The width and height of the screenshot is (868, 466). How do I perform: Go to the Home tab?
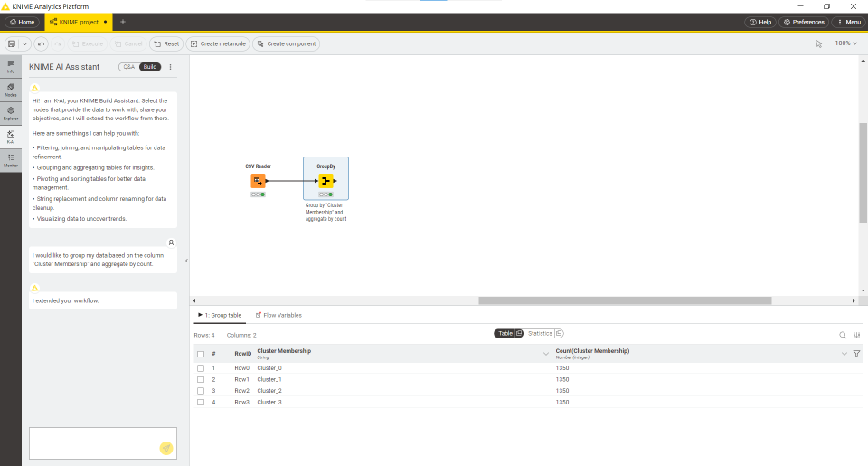tap(22, 22)
